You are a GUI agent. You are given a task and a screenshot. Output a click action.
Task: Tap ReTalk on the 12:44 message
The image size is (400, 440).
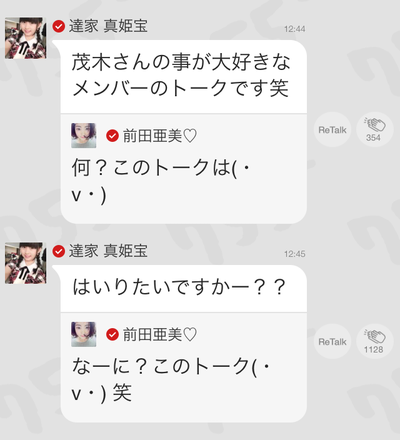pyautogui.click(x=332, y=130)
